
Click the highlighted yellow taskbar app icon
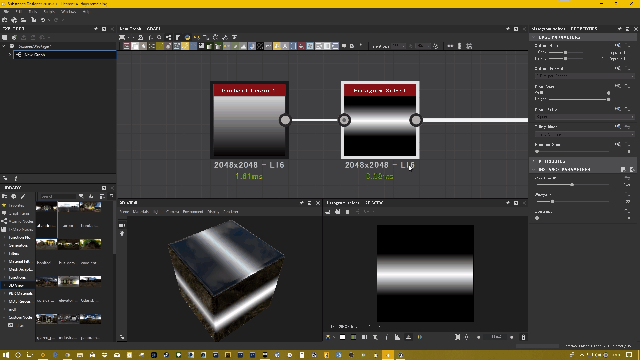pyautogui.click(x=388, y=355)
